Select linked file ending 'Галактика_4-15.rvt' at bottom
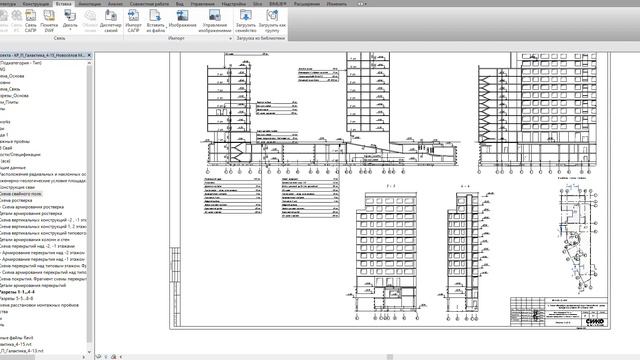The width and height of the screenshot is (640, 360). [x=16, y=344]
